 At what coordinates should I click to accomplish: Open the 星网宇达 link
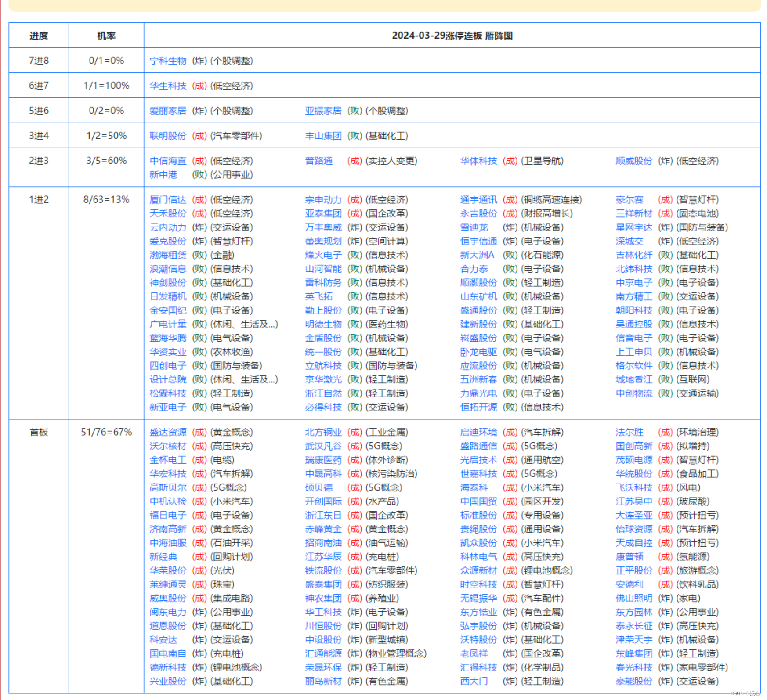tap(634, 227)
